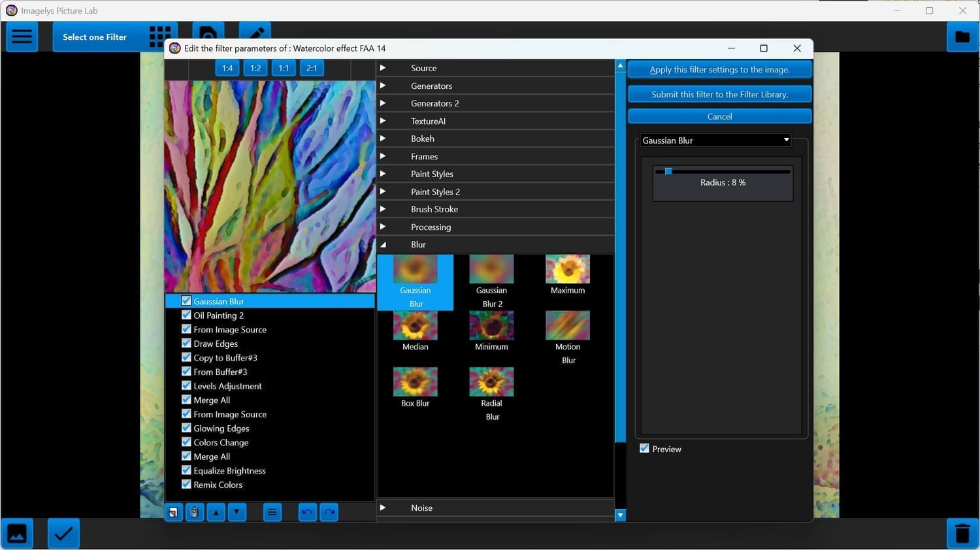Open the filter list menu with three lines
The image size is (980, 550).
[272, 512]
